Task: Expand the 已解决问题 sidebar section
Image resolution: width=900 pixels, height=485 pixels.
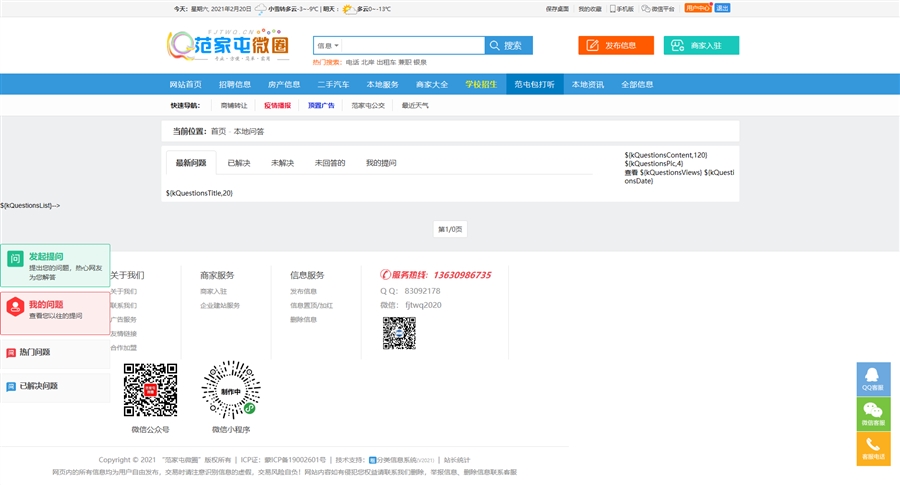Action: pos(55,386)
